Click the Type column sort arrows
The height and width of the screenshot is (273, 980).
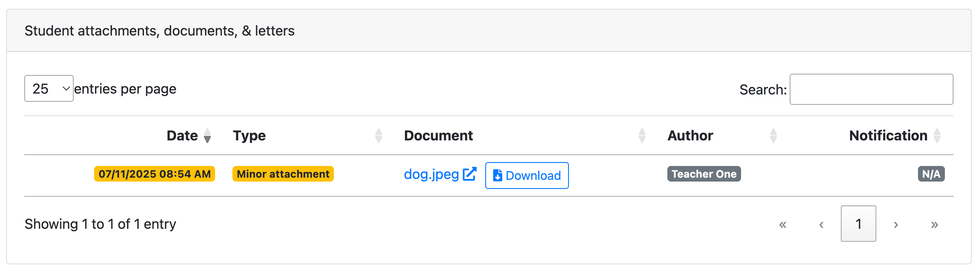tap(379, 136)
